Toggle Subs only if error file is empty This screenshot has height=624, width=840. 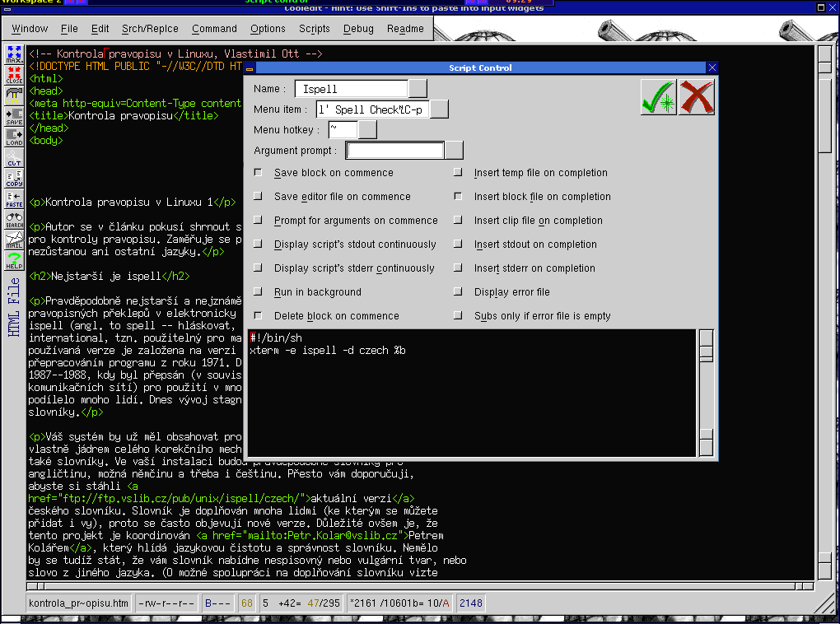[458, 315]
